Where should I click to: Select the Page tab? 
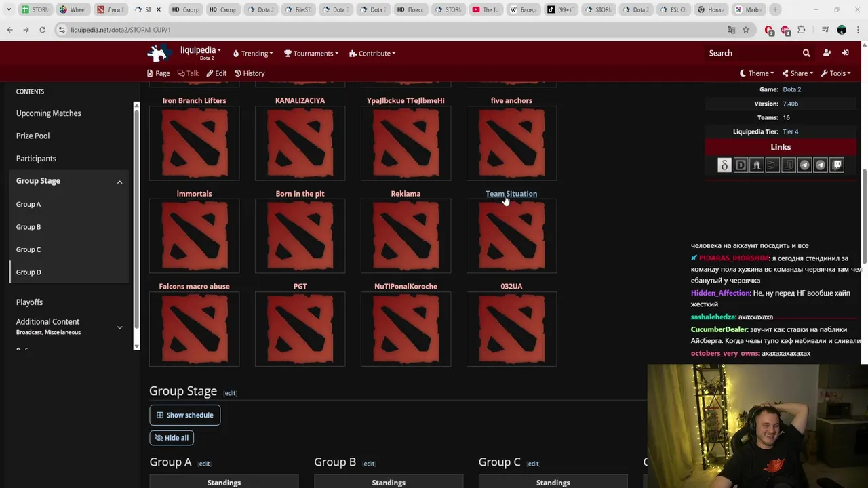[x=158, y=73]
